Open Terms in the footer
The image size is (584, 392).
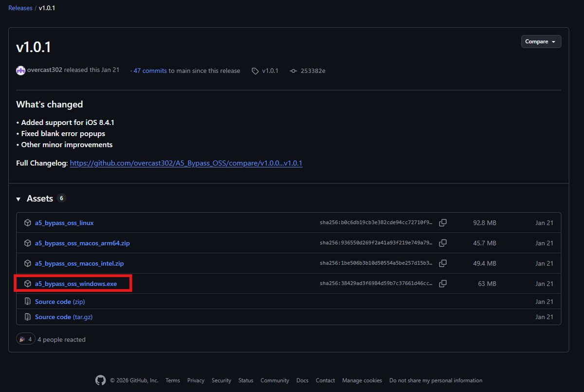point(173,380)
